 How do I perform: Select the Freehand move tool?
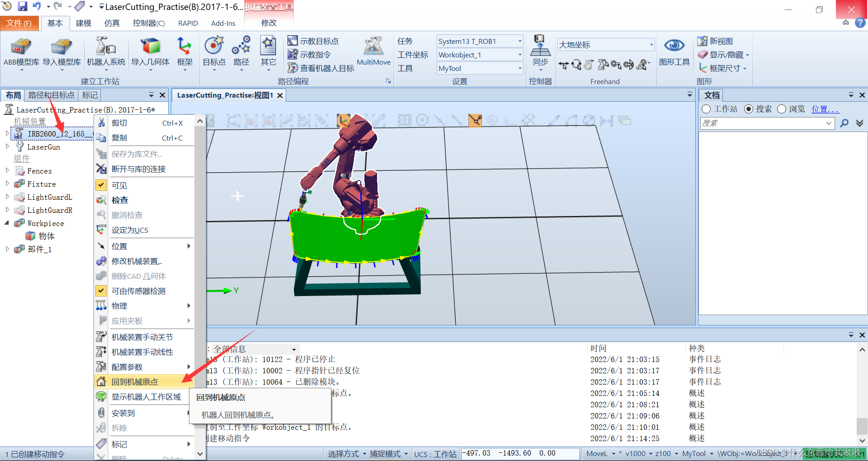pyautogui.click(x=563, y=65)
